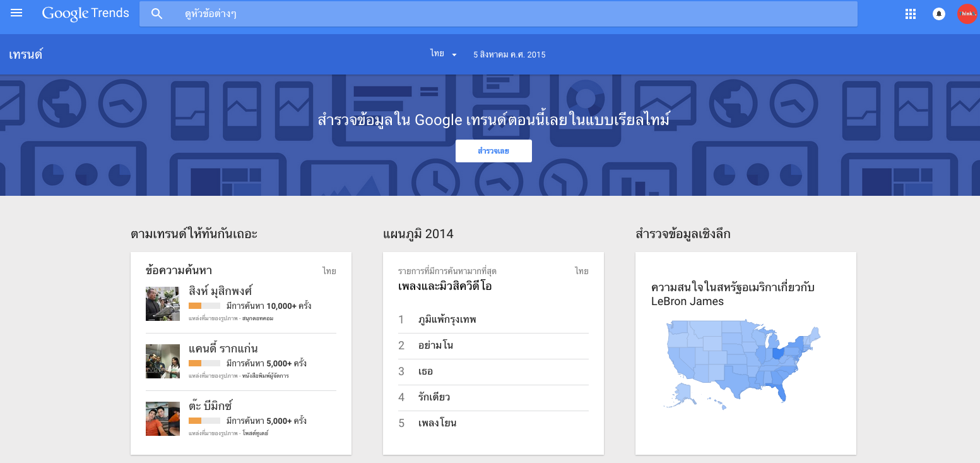The height and width of the screenshot is (463, 980).
Task: Open the สิงห์ มุสิกพงศ์ trending search
Action: click(x=220, y=291)
